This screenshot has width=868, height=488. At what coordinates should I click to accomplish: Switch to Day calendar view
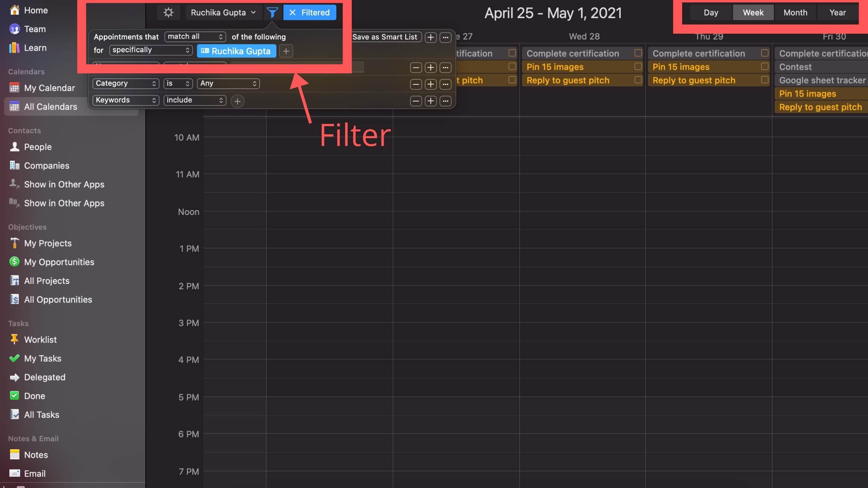(710, 12)
